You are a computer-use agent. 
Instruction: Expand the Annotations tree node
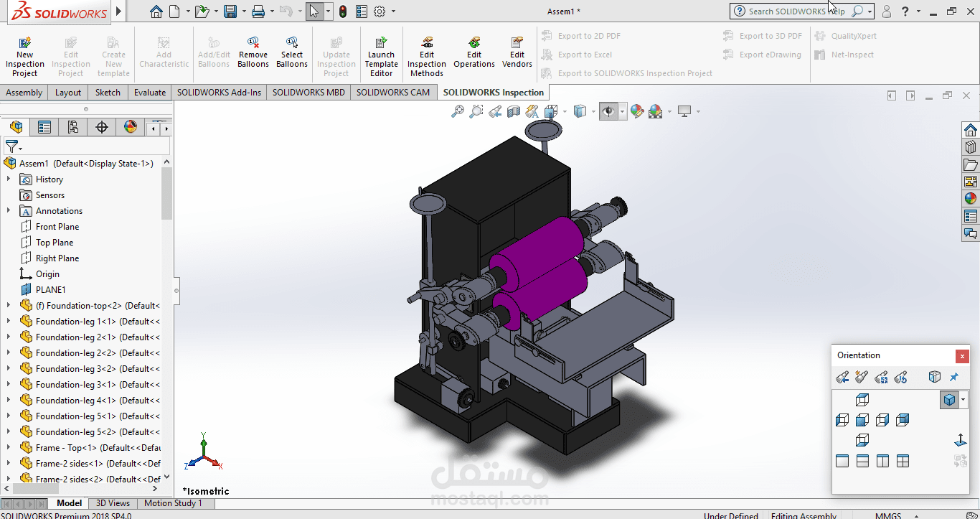tap(9, 211)
